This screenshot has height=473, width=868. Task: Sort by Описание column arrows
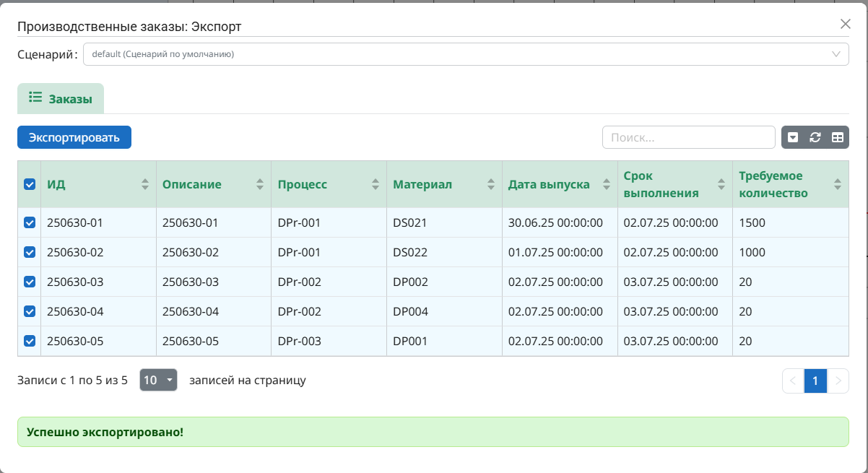[260, 184]
